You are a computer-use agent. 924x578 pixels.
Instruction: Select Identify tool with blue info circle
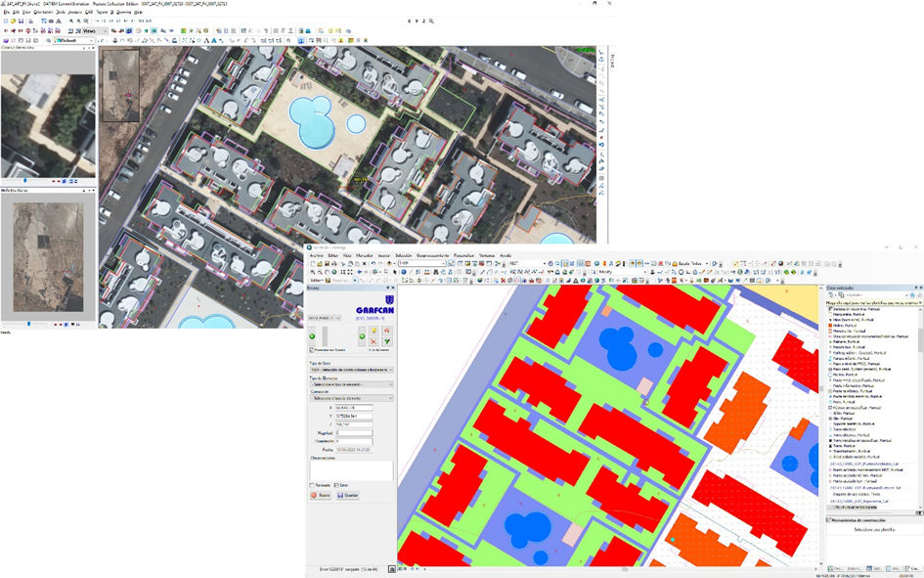(404, 272)
